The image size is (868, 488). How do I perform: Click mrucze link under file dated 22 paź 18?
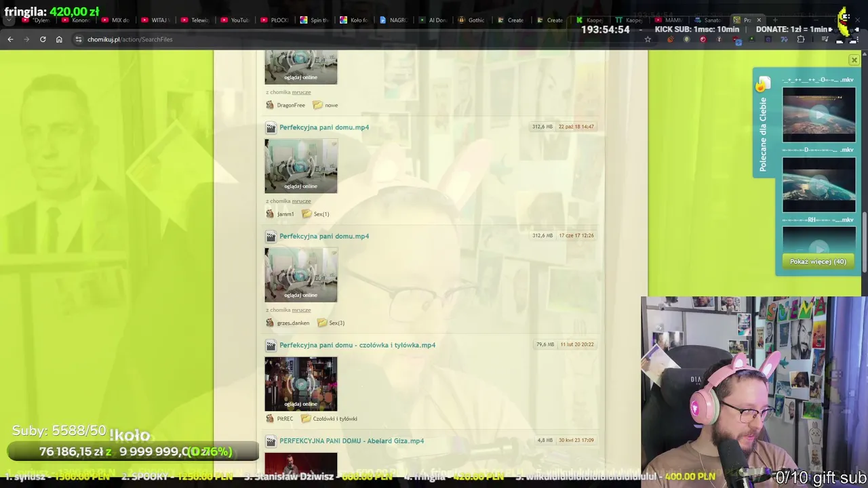point(301,201)
